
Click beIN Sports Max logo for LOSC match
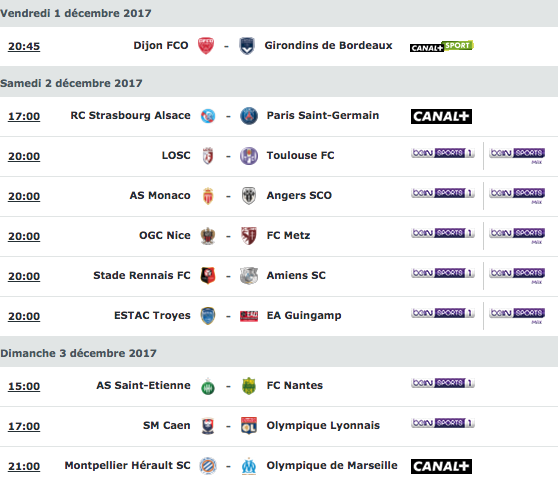tap(517, 156)
